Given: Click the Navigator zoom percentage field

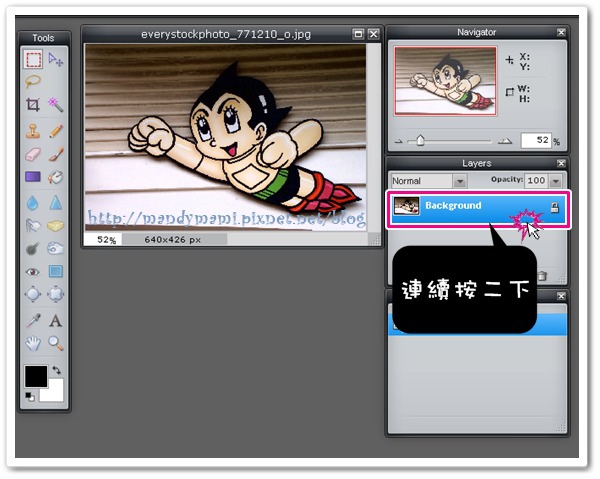Looking at the screenshot, I should (x=535, y=140).
